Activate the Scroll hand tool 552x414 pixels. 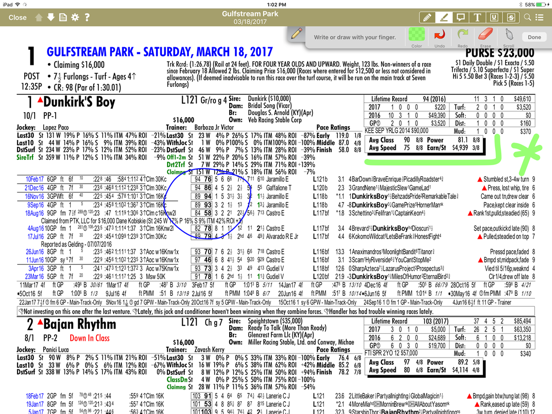point(509,34)
